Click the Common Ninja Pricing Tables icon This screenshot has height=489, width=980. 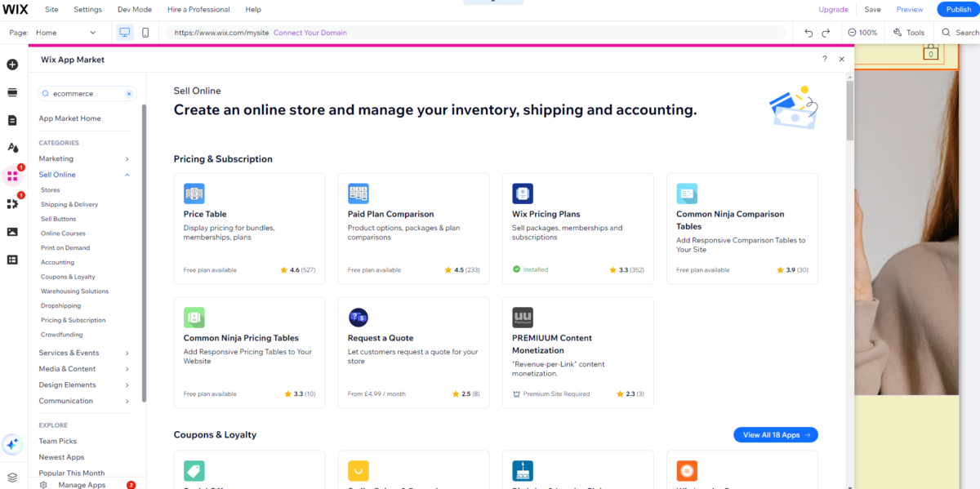[x=194, y=318]
